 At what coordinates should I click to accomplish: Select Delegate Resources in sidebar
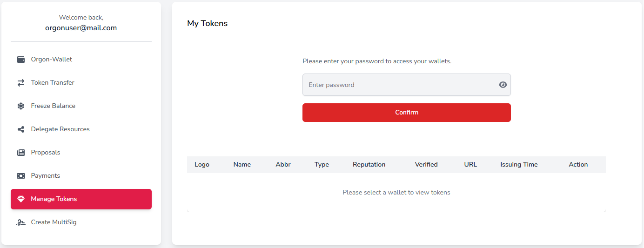pos(60,129)
